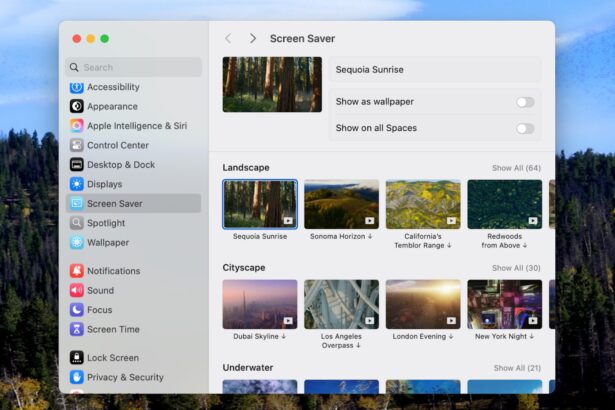The image size is (615, 410).
Task: Click the Displays sidebar icon
Action: [76, 184]
